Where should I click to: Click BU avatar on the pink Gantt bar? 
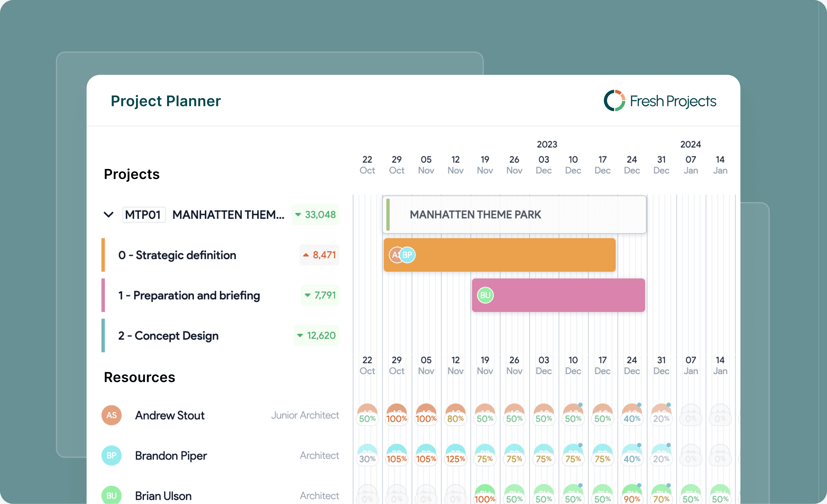coord(485,295)
